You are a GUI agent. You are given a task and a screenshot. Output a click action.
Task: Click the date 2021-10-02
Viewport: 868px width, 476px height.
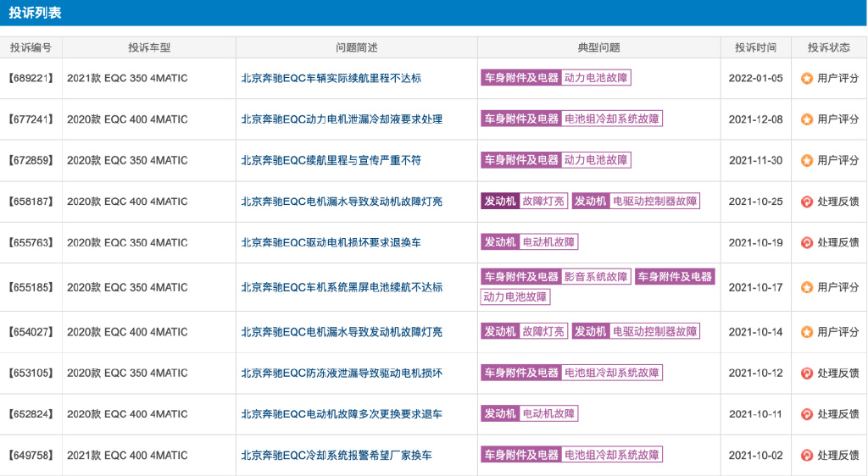(755, 456)
